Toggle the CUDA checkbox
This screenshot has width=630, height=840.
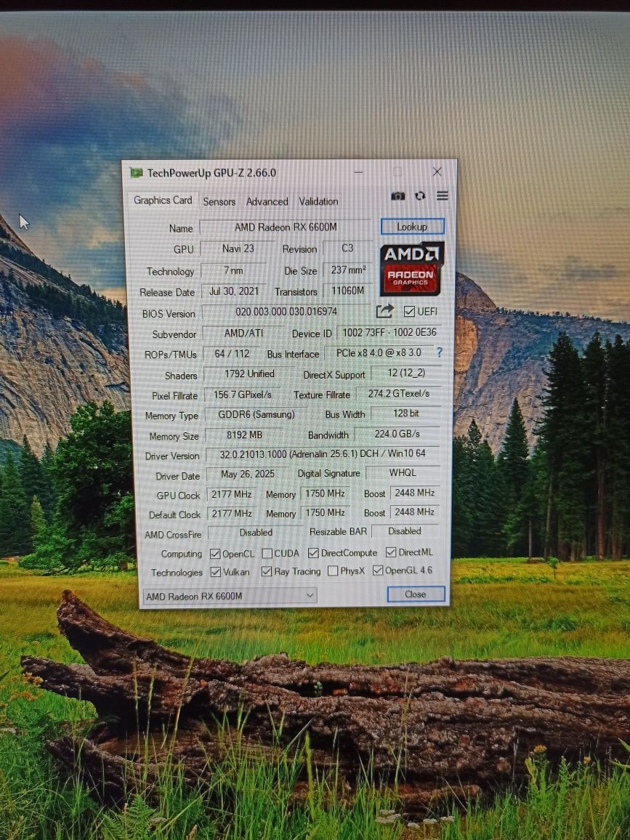tap(267, 553)
